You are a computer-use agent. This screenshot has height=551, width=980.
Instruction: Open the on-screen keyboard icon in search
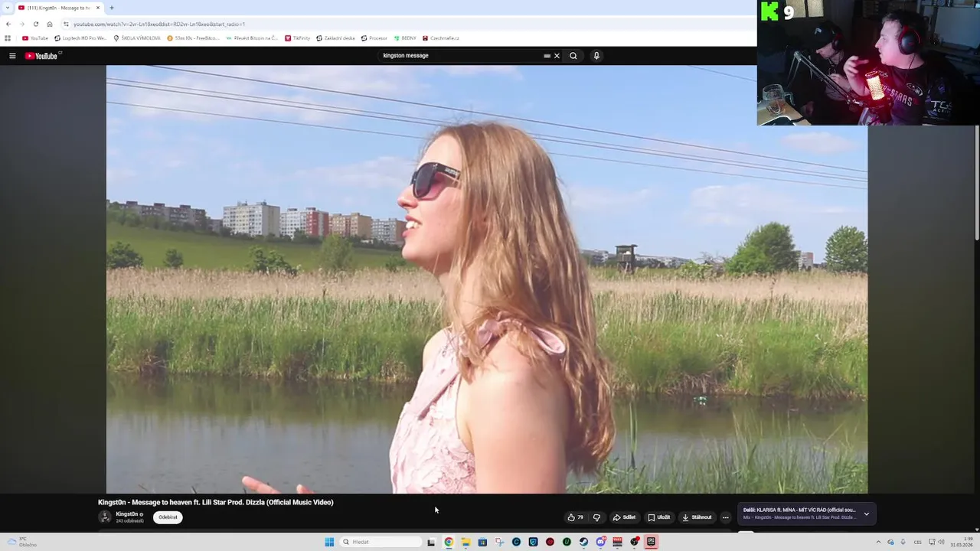(547, 56)
